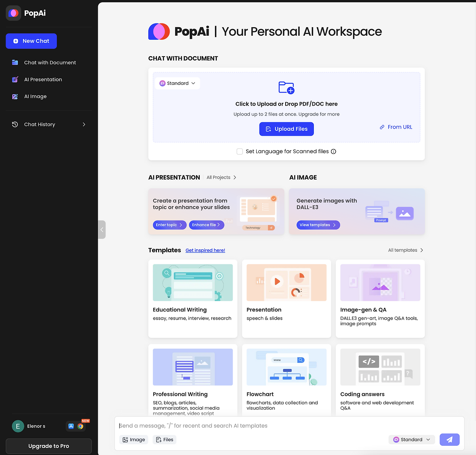The image size is (476, 455).
Task: Click the large PopAi logo in header
Action: click(x=159, y=32)
